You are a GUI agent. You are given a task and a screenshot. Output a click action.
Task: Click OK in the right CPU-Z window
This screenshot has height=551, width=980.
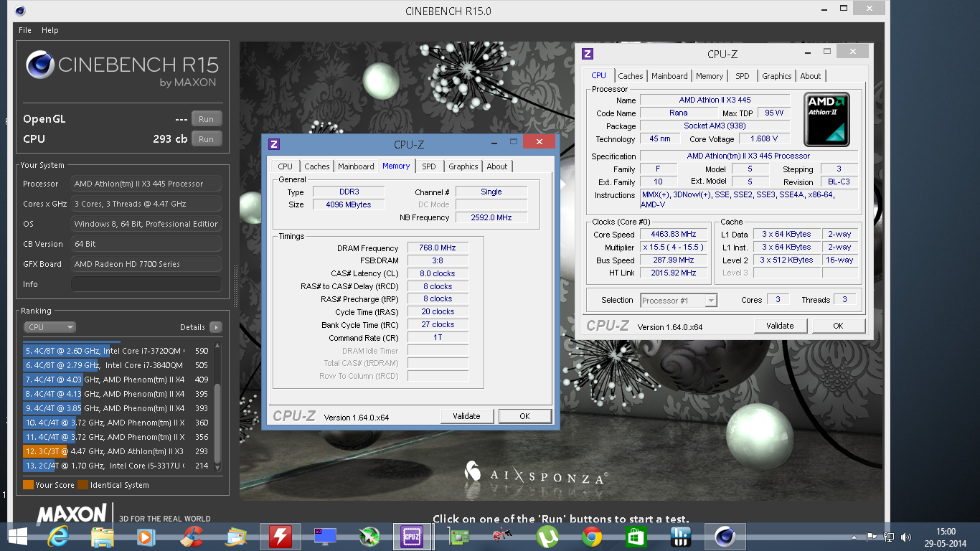[x=838, y=326]
